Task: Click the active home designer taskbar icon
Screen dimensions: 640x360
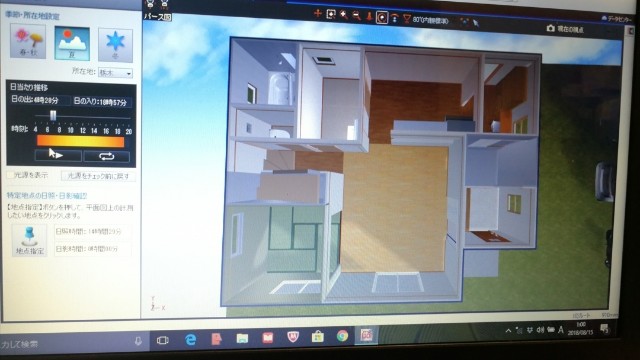Action: coord(366,335)
